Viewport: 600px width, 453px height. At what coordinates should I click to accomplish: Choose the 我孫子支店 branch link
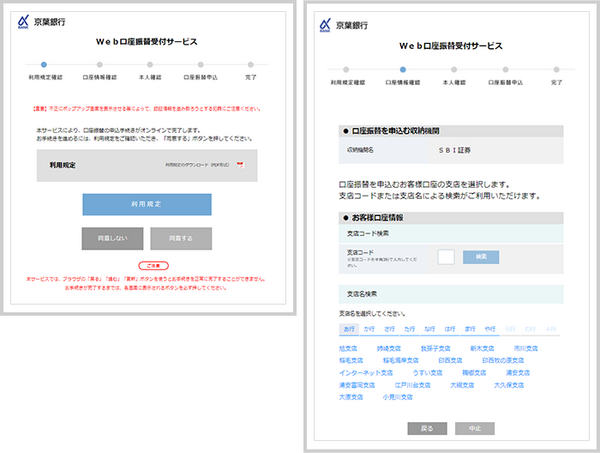(435, 349)
